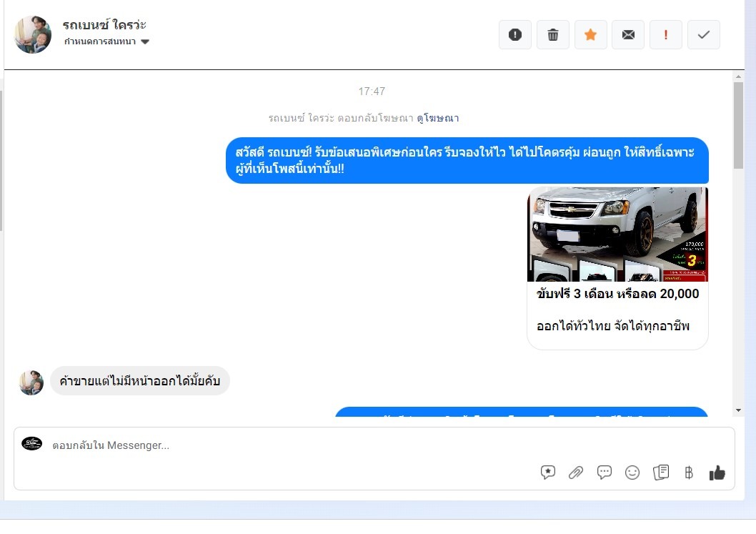
Task: Flag conversation with red exclamation priority icon
Action: (666, 35)
